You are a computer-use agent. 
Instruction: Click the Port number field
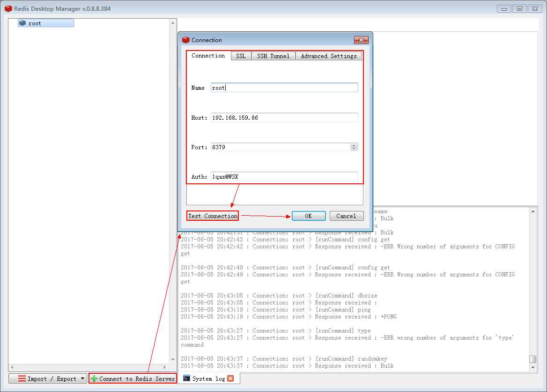pos(281,147)
